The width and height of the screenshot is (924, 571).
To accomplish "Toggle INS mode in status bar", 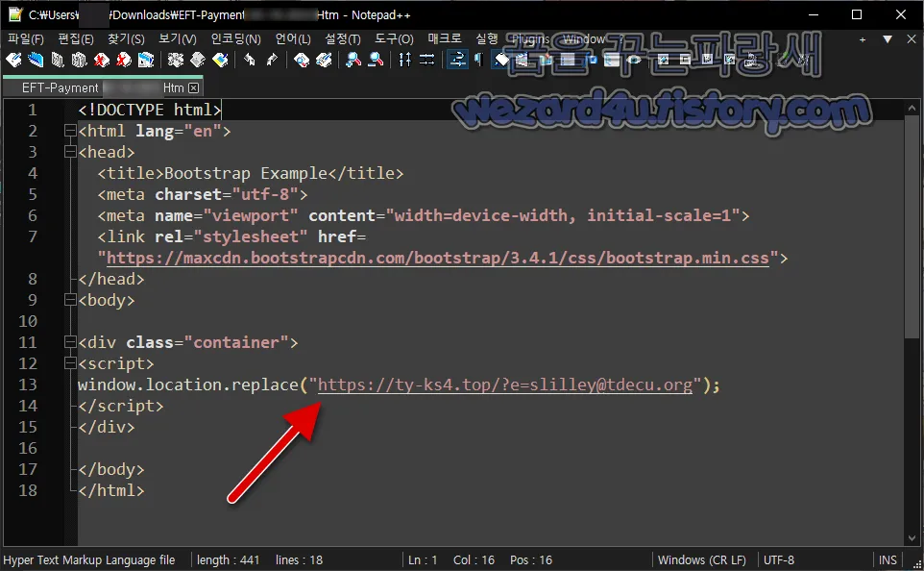I will click(x=888, y=559).
